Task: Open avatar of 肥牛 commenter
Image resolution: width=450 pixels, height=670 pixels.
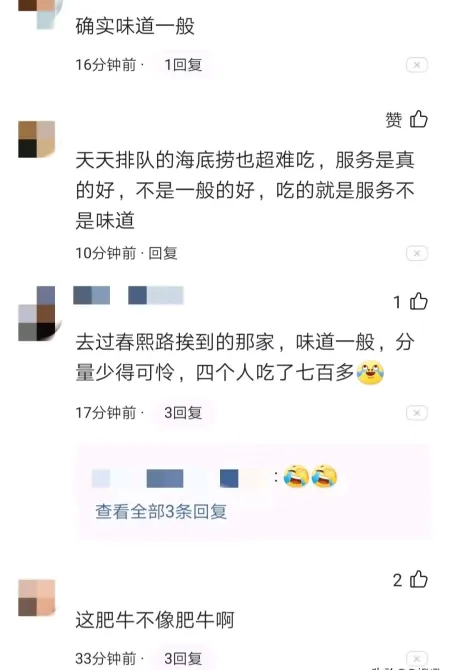Action: (x=37, y=598)
